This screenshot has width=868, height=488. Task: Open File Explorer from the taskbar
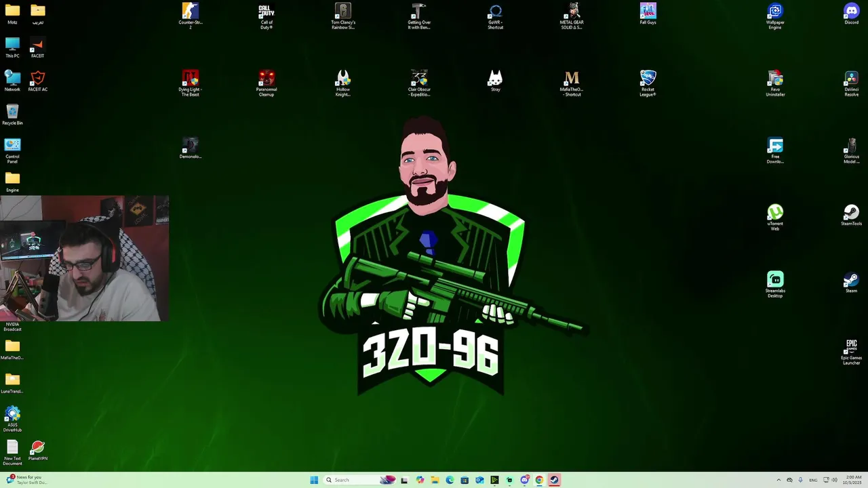tap(435, 480)
